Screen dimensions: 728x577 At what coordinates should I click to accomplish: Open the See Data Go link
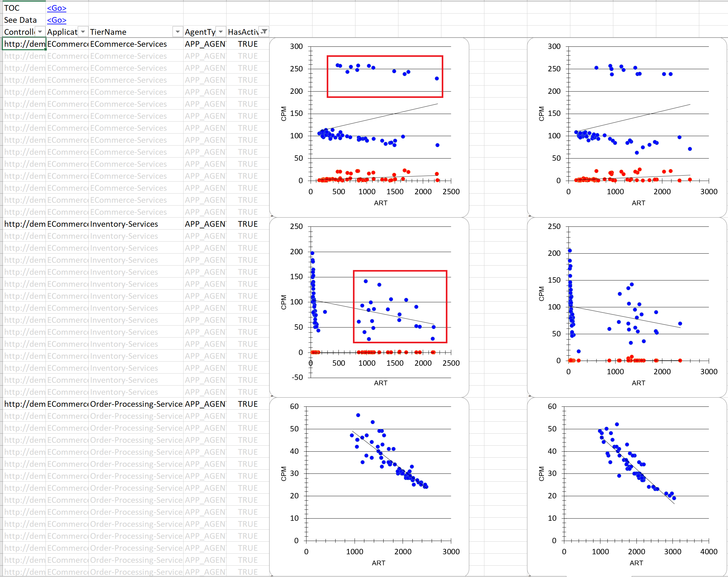pyautogui.click(x=56, y=20)
